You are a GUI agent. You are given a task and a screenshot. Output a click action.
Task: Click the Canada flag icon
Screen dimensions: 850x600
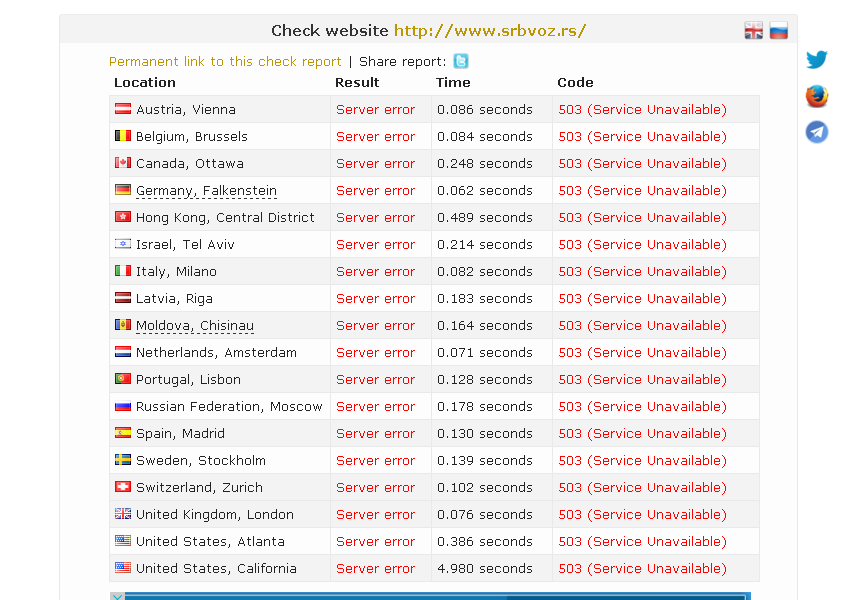pyautogui.click(x=123, y=163)
